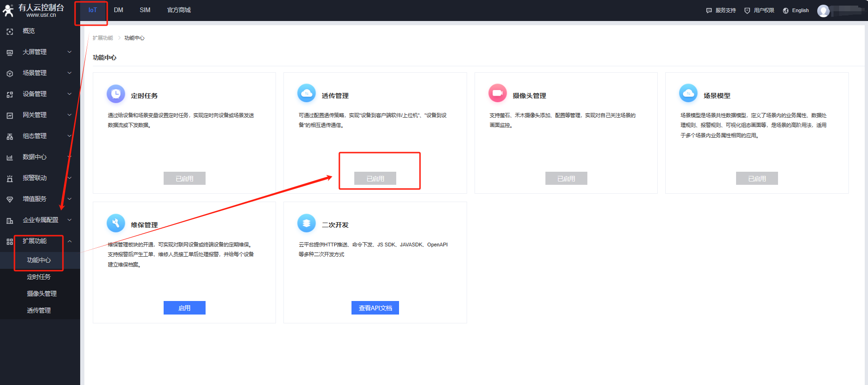
Task: Click the 场景模型 cloud icon
Action: (688, 93)
